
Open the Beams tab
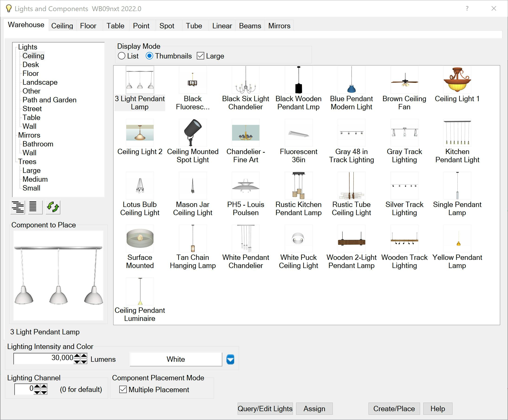(x=250, y=25)
